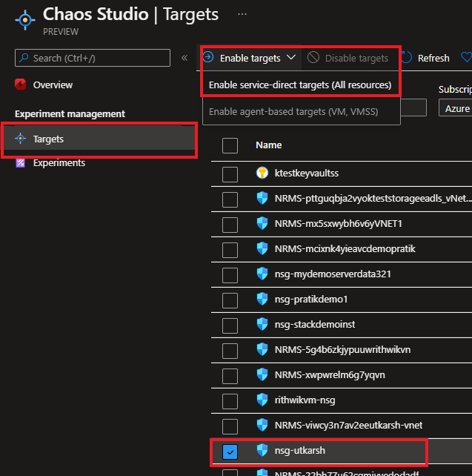The width and height of the screenshot is (472, 476).
Task: Sort by the Name column header
Action: click(269, 145)
